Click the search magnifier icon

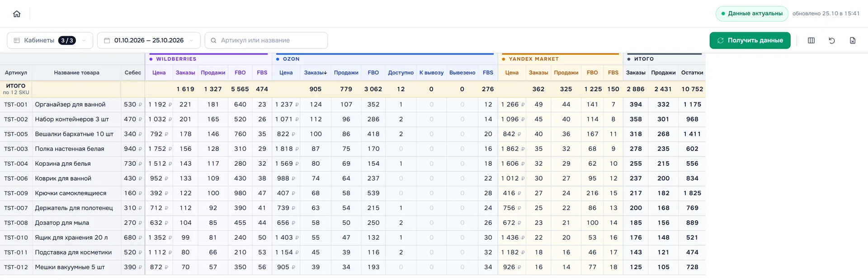pos(214,41)
